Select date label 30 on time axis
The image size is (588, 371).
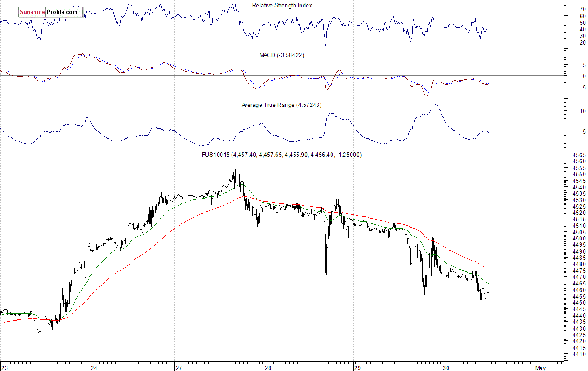point(447,368)
